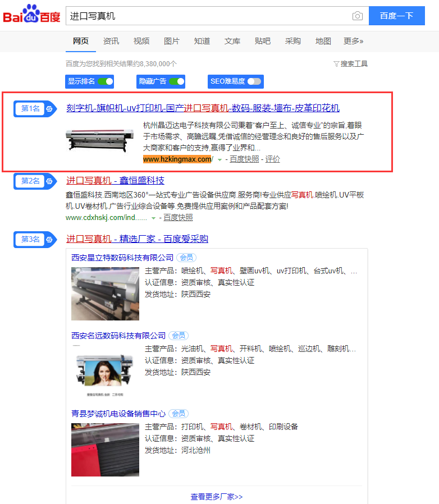Viewport: 439px width, 504px height.
Task: Click 发货地址: 河北沧州 text
Action: (x=177, y=450)
